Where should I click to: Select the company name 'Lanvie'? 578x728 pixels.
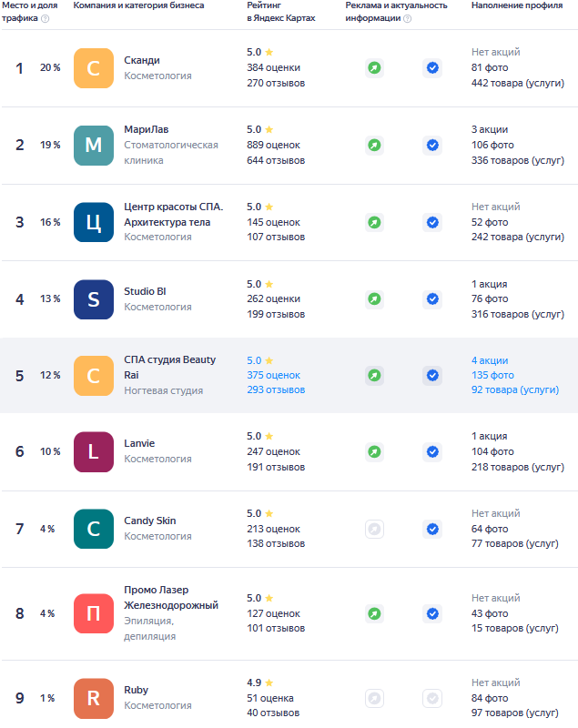139,443
